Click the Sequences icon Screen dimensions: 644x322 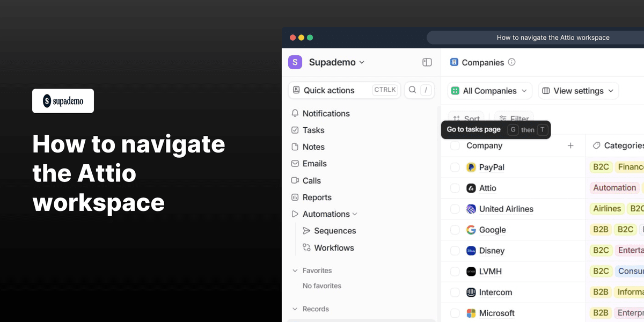[306, 231]
